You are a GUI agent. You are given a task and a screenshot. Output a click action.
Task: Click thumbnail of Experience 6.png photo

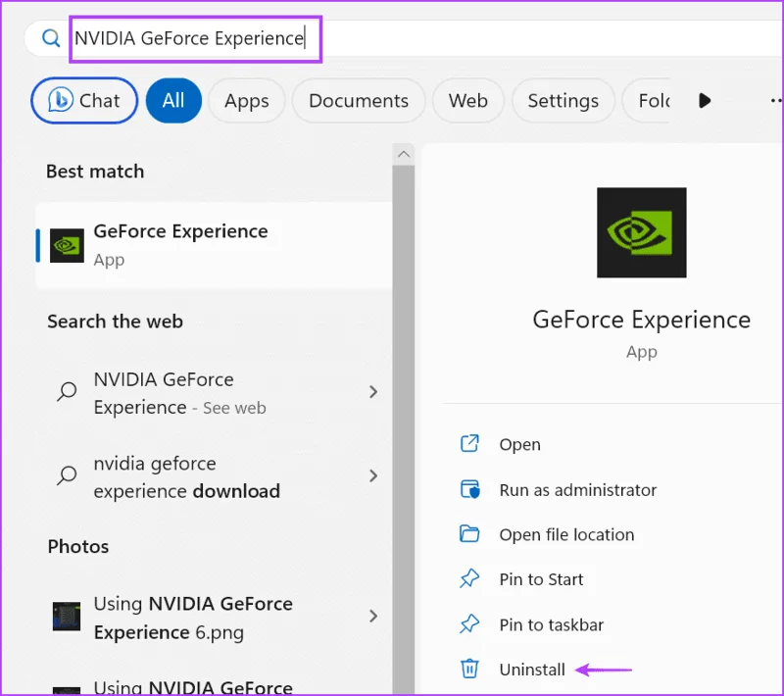coord(67,617)
